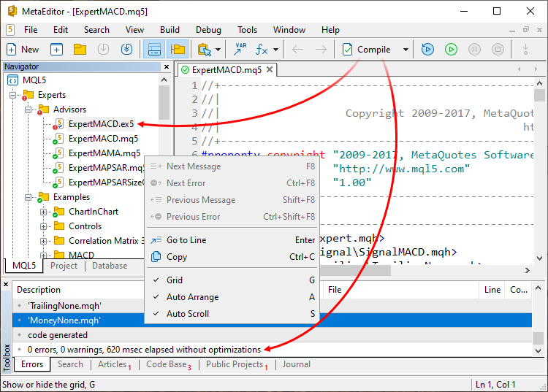Open the Search menu

[96, 30]
